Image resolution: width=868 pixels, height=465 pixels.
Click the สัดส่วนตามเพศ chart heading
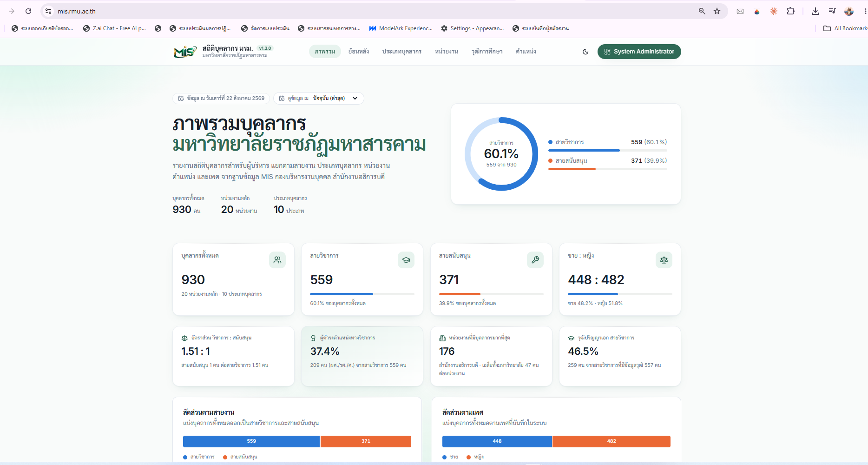pos(463,412)
